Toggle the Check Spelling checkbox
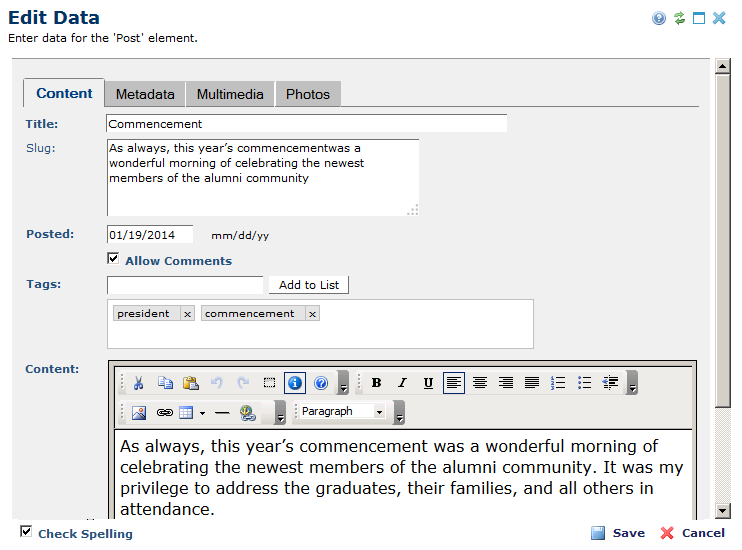 click(26, 532)
